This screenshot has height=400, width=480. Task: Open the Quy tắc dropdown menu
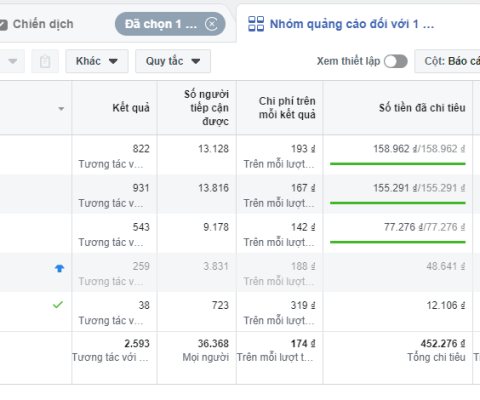(x=173, y=61)
